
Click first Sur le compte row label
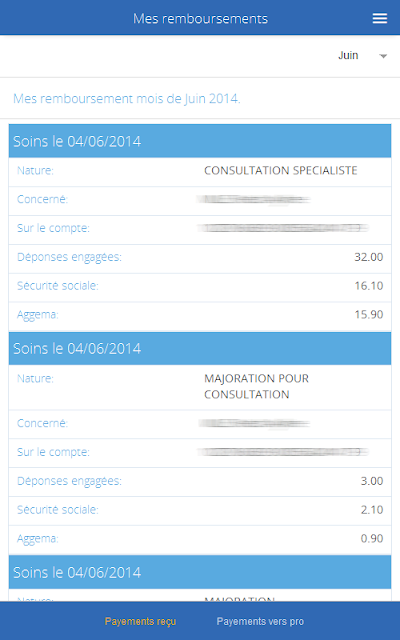(x=53, y=228)
